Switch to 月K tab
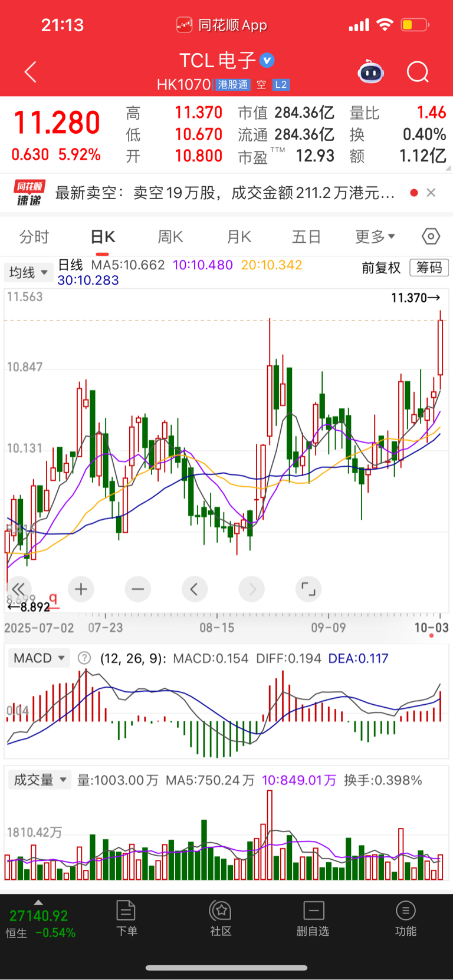 tap(239, 236)
